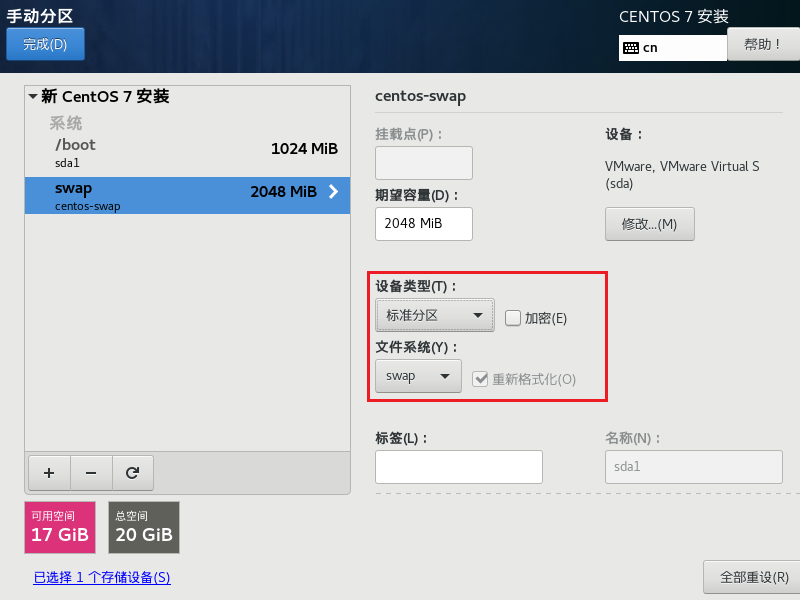Toggle the 重新格式化(O) reformat checkbox
The width and height of the screenshot is (800, 600).
[480, 379]
